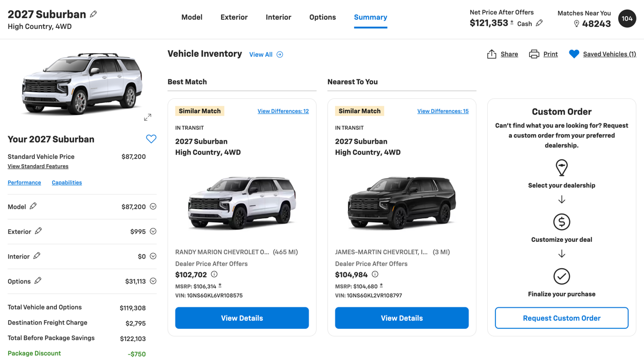
Task: Expand the Options $31,113 chevron
Action: click(153, 281)
